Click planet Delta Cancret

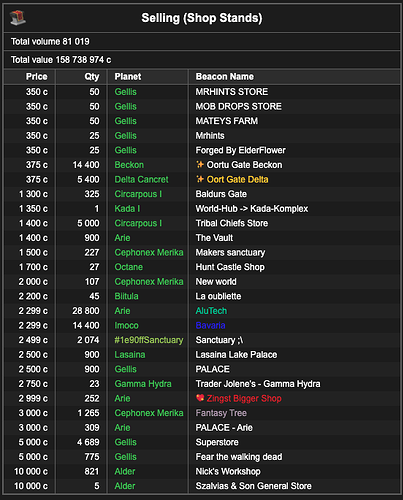pos(142,179)
